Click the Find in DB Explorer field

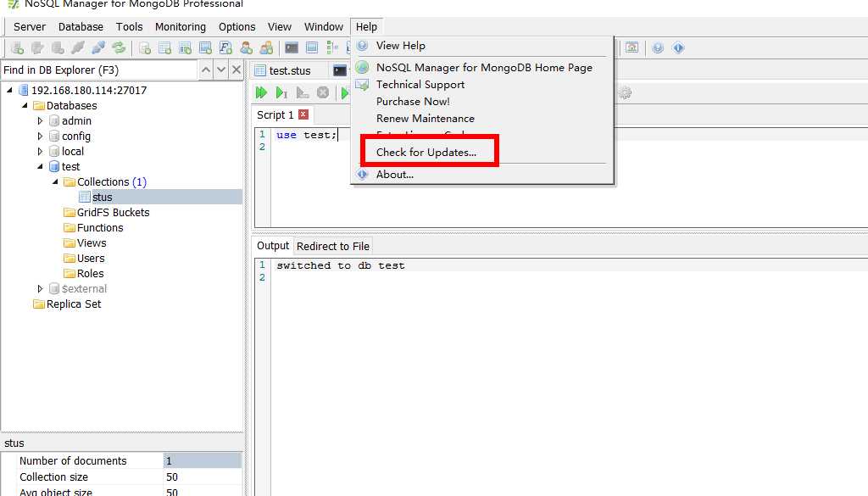pos(98,70)
